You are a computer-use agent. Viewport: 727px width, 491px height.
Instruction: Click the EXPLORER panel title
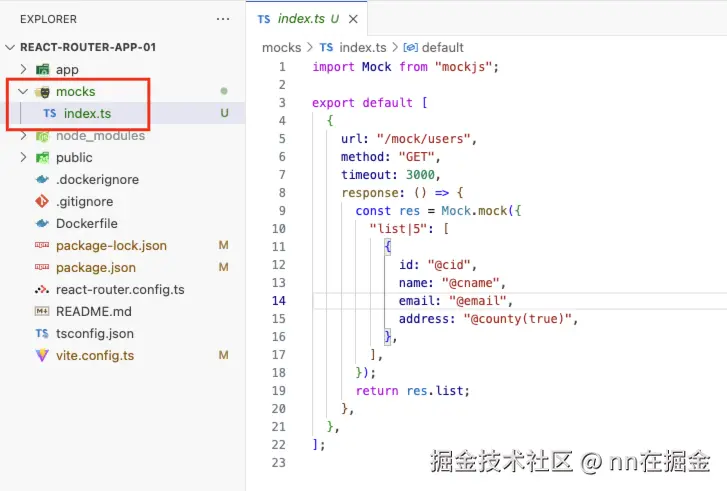tap(48, 19)
